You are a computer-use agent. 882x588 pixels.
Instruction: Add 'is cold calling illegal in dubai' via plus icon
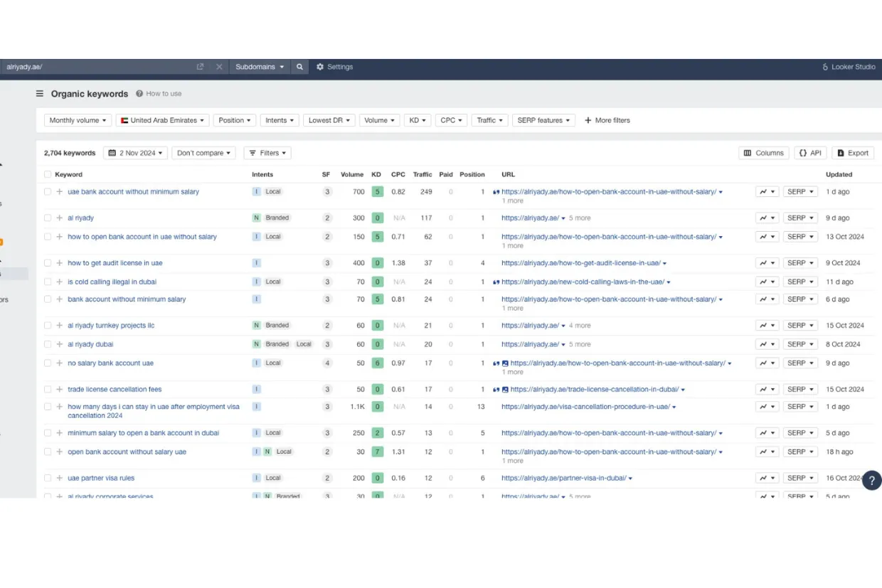tap(60, 282)
